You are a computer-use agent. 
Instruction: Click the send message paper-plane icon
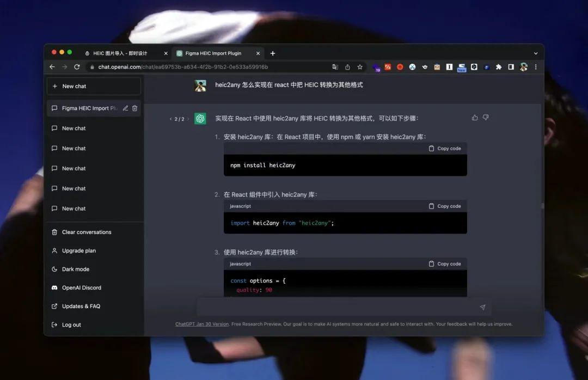[x=482, y=307]
